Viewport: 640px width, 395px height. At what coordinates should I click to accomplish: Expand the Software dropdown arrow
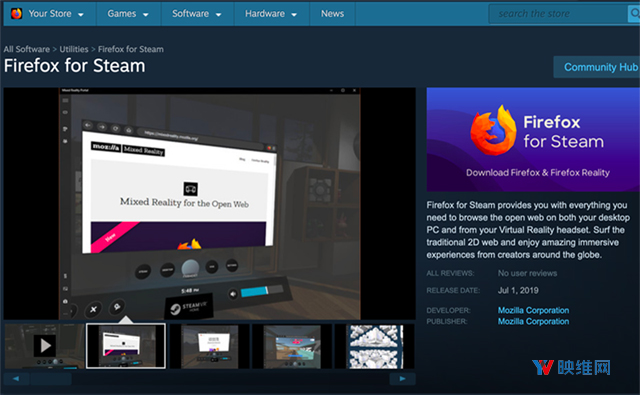(x=218, y=15)
